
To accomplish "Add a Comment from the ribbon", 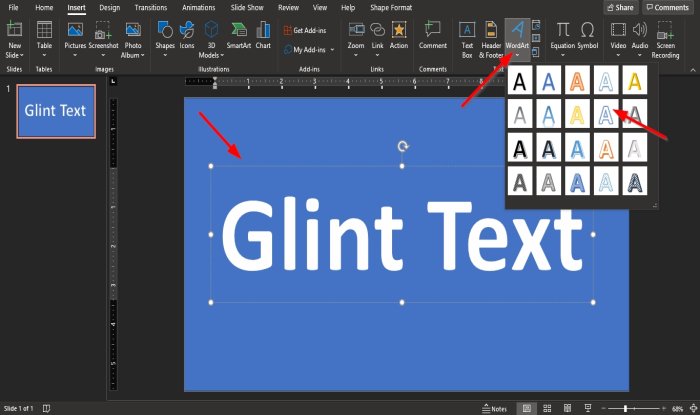I will [433, 36].
